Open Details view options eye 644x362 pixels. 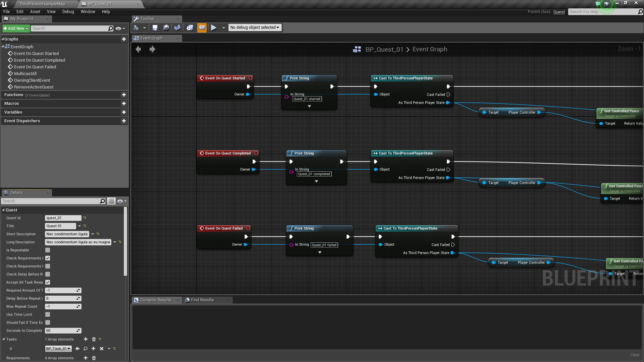pos(122,201)
